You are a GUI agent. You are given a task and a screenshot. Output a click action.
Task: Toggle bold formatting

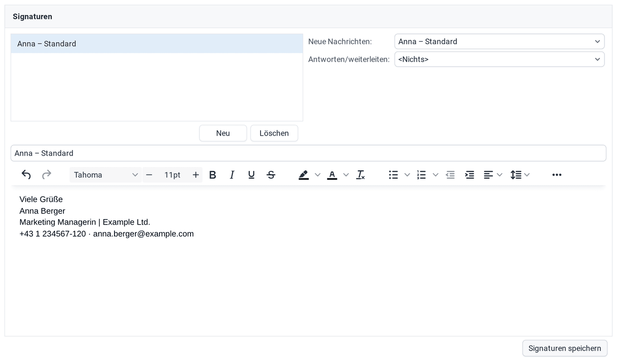pyautogui.click(x=213, y=175)
